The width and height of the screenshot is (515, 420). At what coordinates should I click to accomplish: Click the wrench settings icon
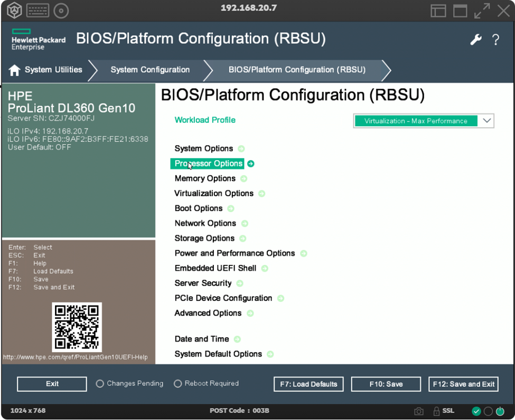[x=476, y=40]
